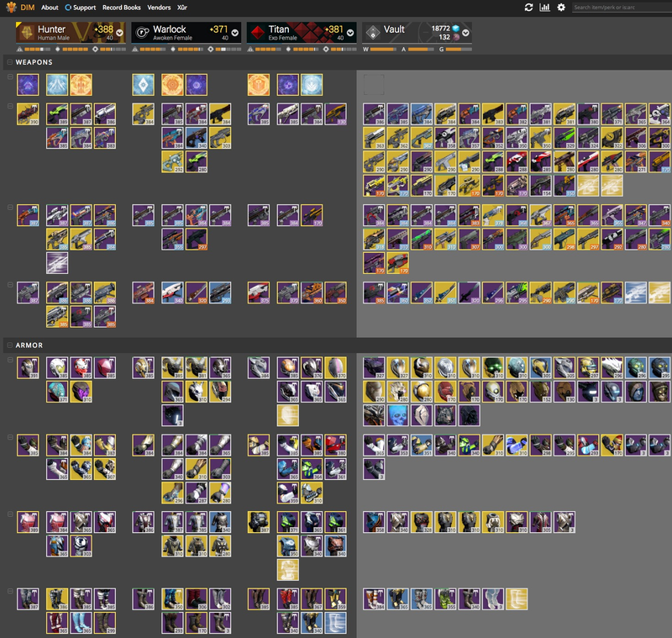This screenshot has height=638, width=672.
Task: Click Hunter's equipped 390 primary weapon
Action: click(28, 114)
